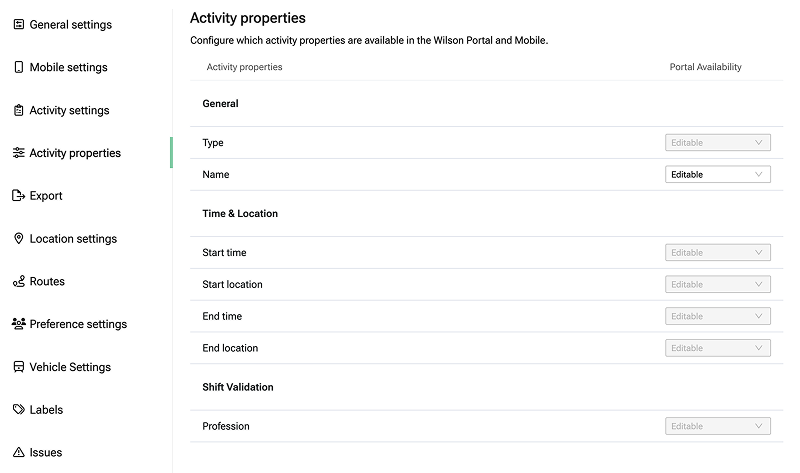Open the Profession availability dropdown
The image size is (800, 473).
coord(717,426)
